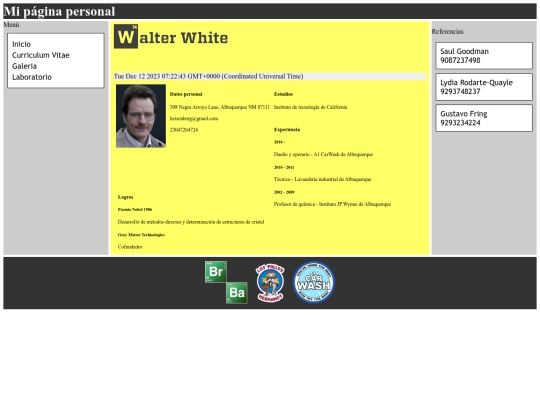540x405 pixels.
Task: Click the Datos personal heading
Action: tap(186, 94)
